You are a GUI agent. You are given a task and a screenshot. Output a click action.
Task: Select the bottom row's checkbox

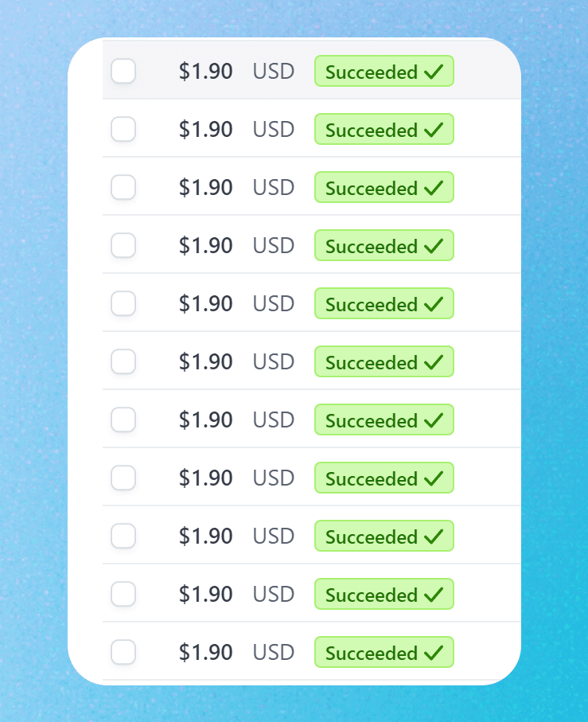[x=123, y=652]
